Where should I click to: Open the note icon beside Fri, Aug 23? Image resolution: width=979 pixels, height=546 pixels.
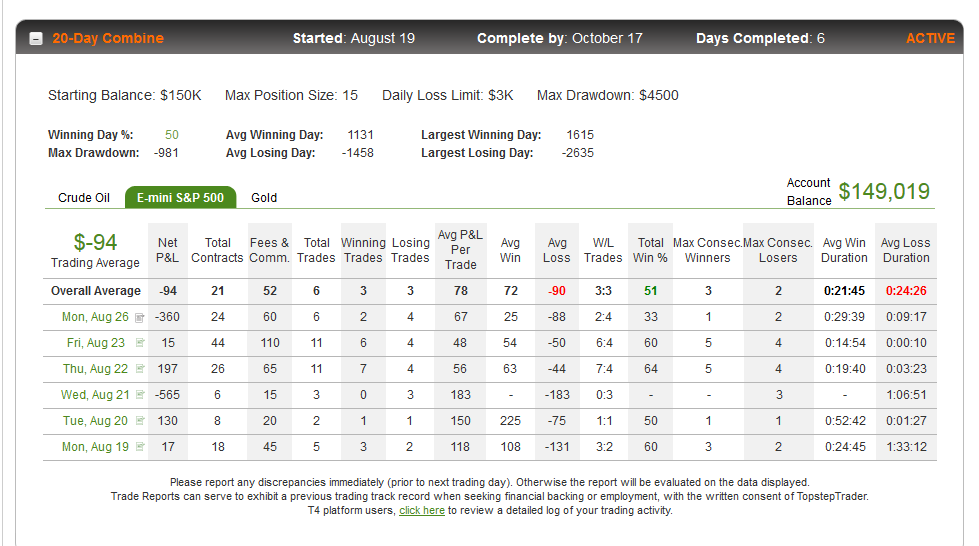click(x=140, y=342)
